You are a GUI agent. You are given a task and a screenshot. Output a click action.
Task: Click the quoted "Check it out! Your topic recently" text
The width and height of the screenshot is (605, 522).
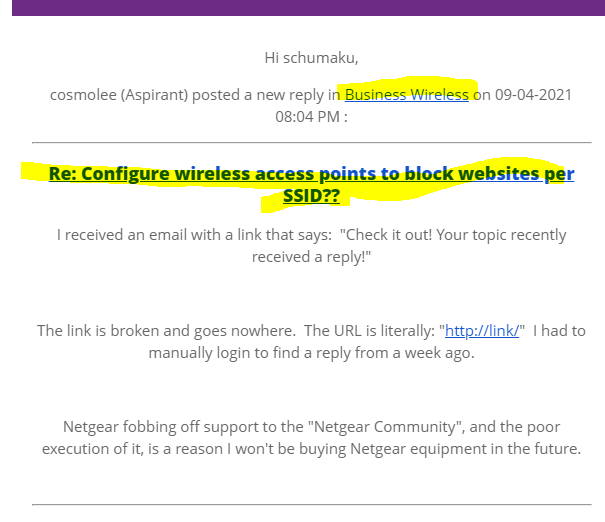(453, 235)
